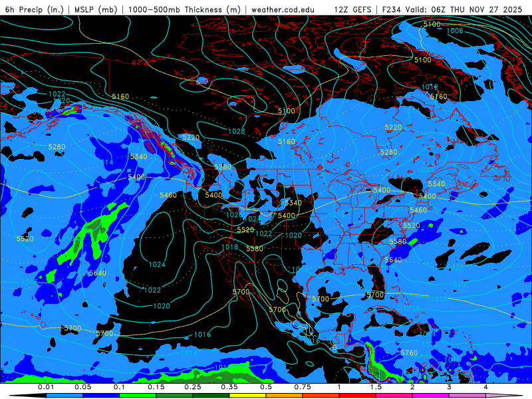
Task: Select the 0.25 legend value
Action: click(x=193, y=387)
